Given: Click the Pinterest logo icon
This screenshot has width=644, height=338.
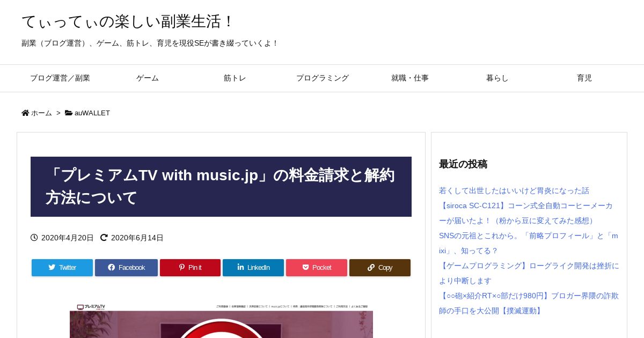Looking at the screenshot, I should [182, 267].
